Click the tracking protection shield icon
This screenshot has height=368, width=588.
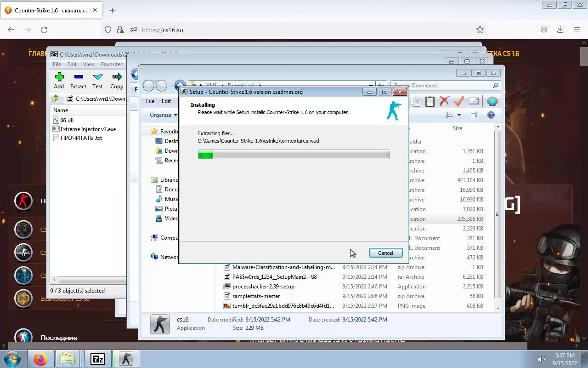(x=108, y=30)
